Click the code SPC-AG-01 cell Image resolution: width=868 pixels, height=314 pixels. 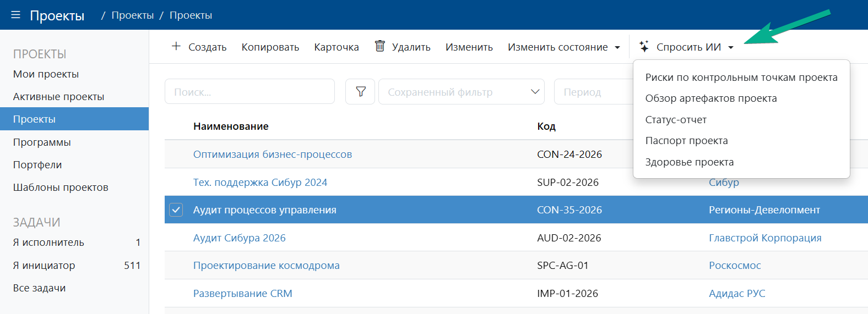(563, 266)
